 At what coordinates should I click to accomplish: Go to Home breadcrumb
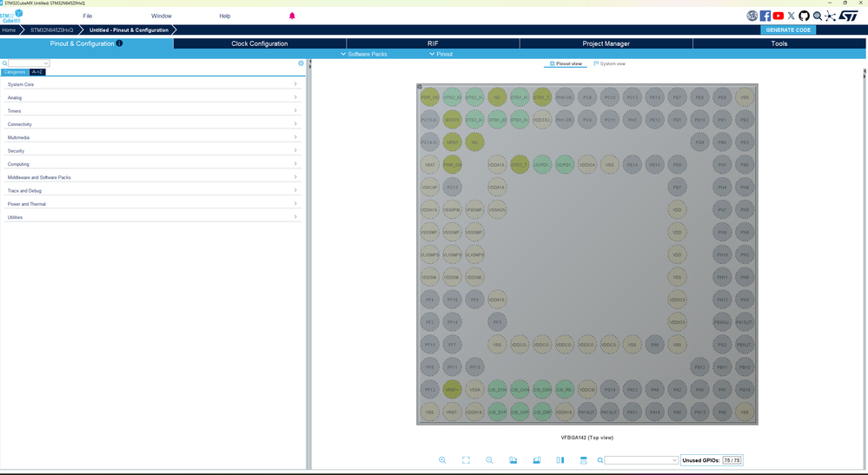[x=9, y=30]
